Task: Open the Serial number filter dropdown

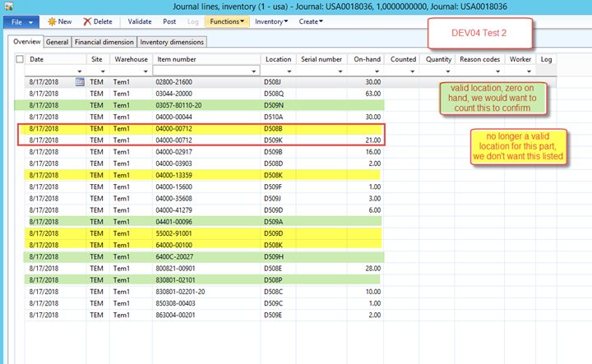Action: pos(340,71)
